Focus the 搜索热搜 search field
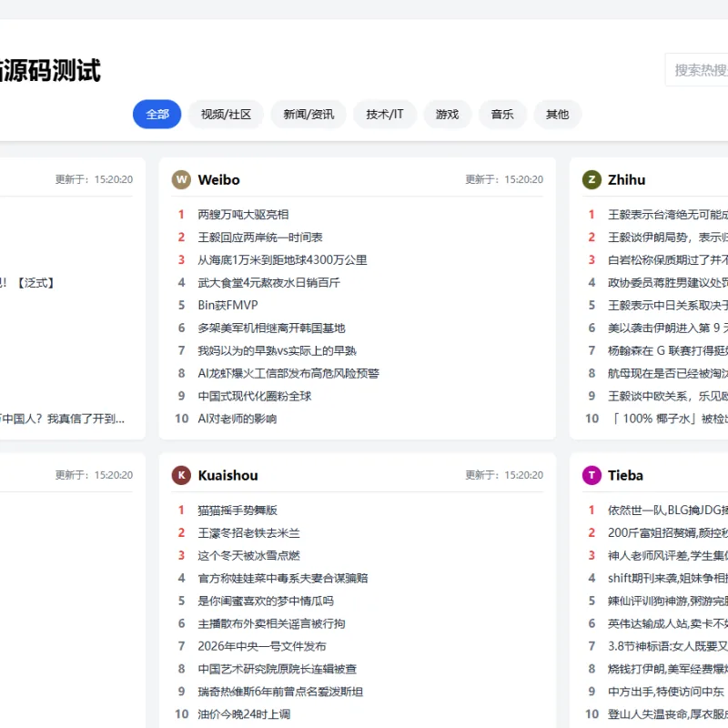Screen dimensions: 728x728 696,70
